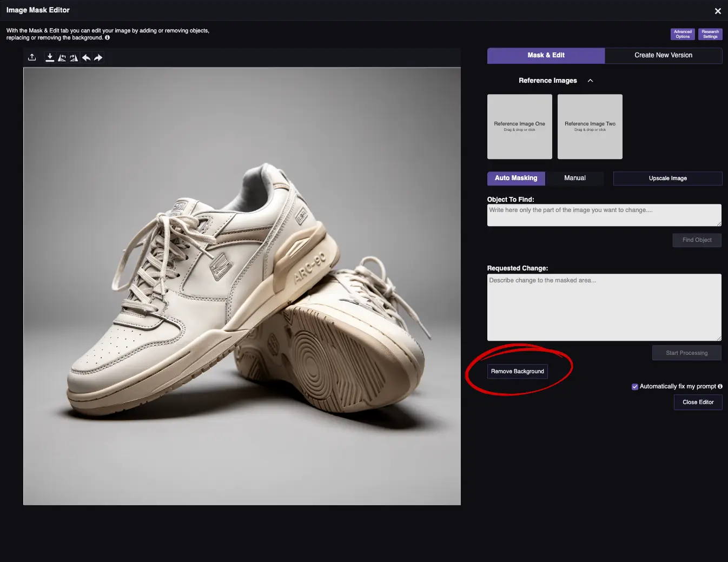Open Research Settings
728x562 pixels.
point(710,34)
